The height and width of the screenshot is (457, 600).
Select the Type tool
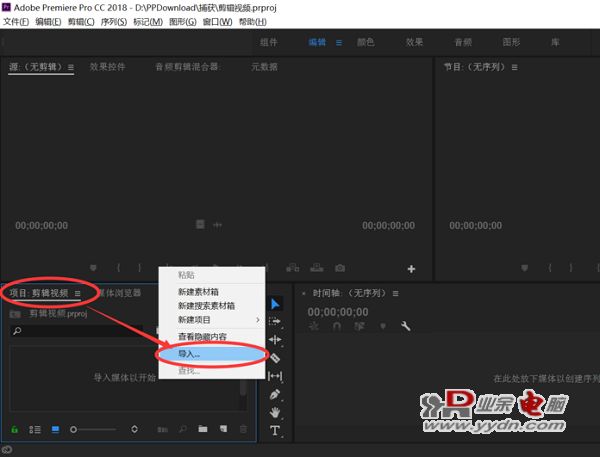pyautogui.click(x=275, y=430)
